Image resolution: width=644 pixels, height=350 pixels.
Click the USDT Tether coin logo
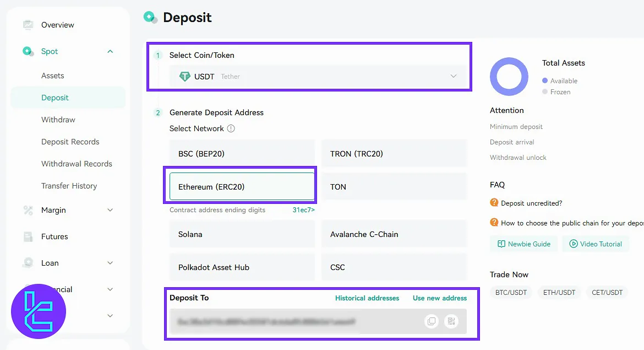tap(185, 77)
